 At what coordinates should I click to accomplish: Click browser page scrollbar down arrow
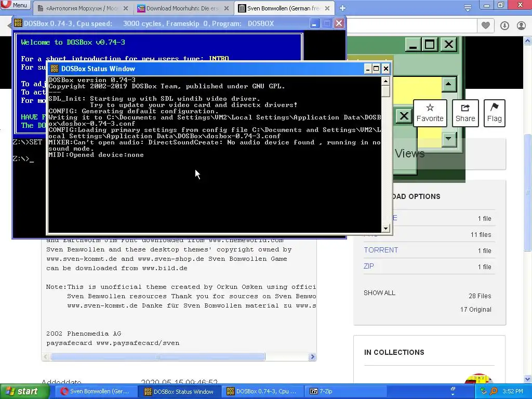pyautogui.click(x=527, y=379)
